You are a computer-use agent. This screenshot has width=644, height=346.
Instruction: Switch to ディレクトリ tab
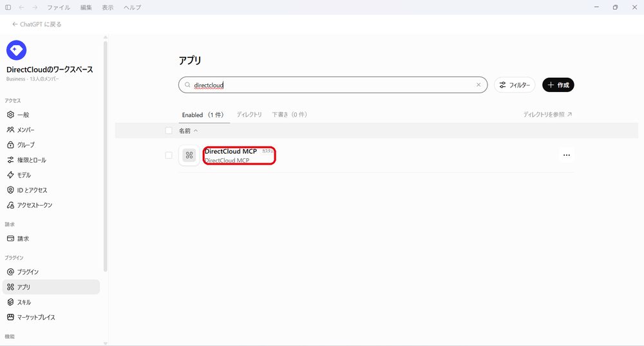[249, 114]
